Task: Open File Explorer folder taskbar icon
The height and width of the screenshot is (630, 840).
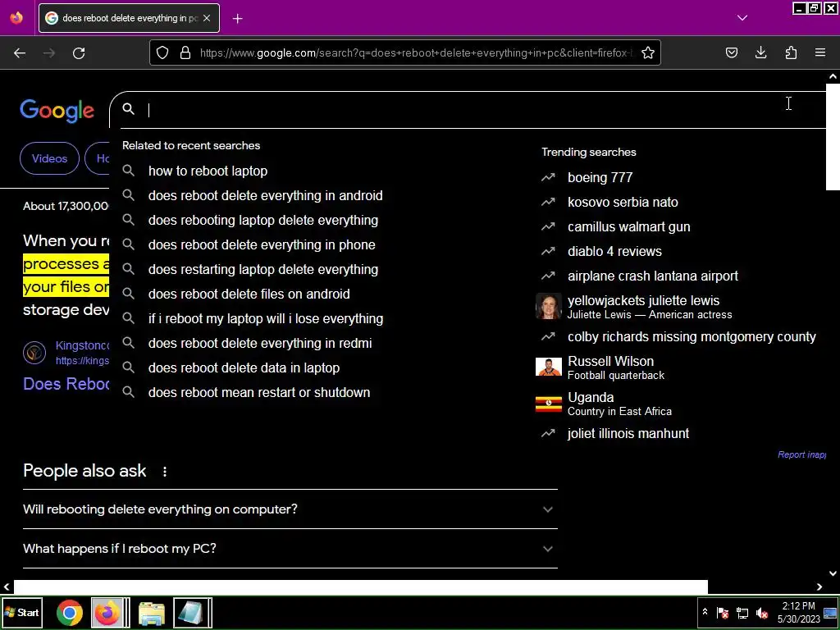Action: [152, 613]
